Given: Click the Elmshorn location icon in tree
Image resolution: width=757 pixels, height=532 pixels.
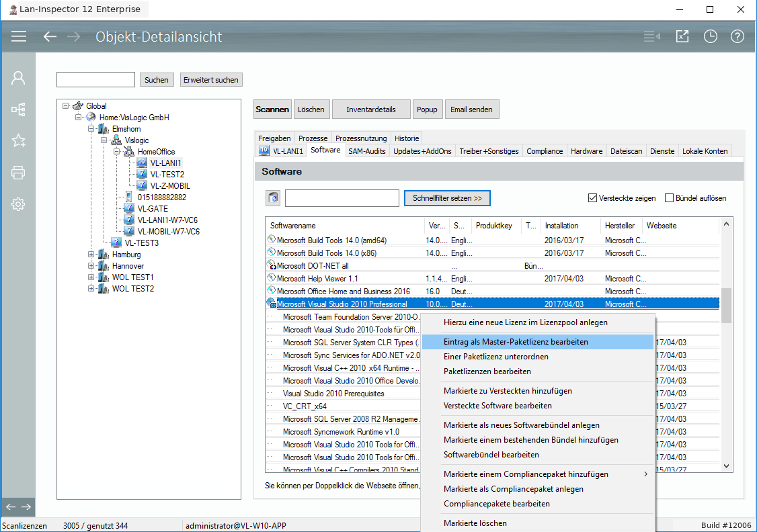Looking at the screenshot, I should 104,128.
